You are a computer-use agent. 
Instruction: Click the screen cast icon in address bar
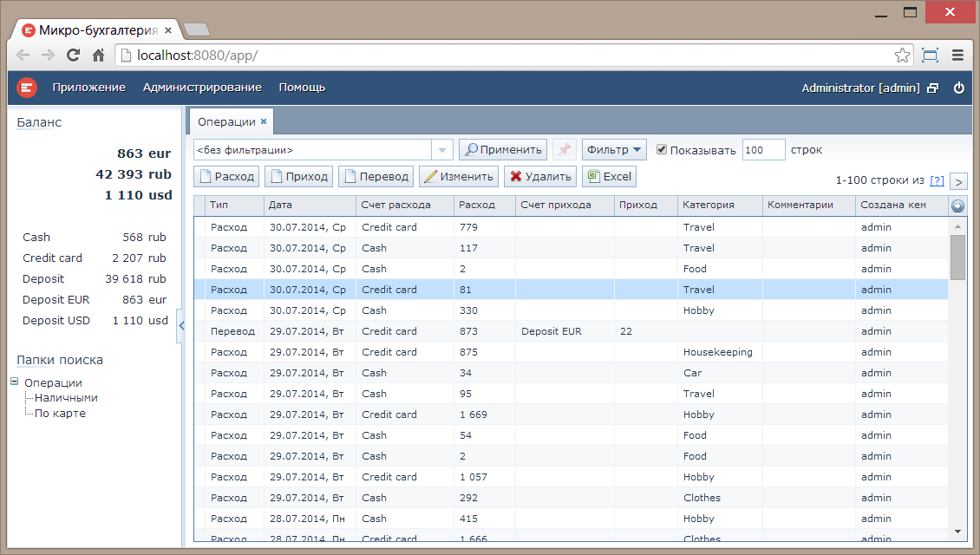[x=930, y=55]
